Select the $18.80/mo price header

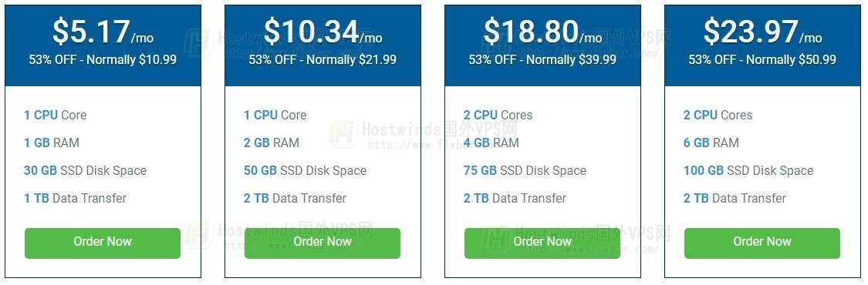542,32
